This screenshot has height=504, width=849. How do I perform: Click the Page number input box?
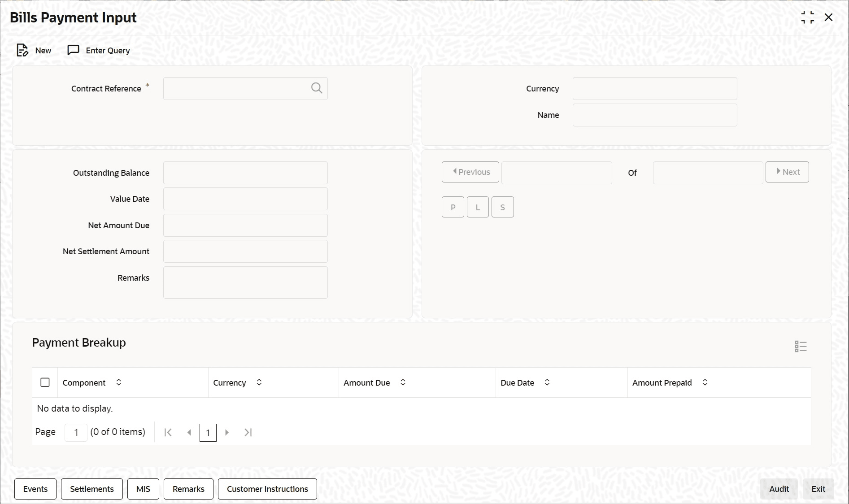click(x=76, y=432)
